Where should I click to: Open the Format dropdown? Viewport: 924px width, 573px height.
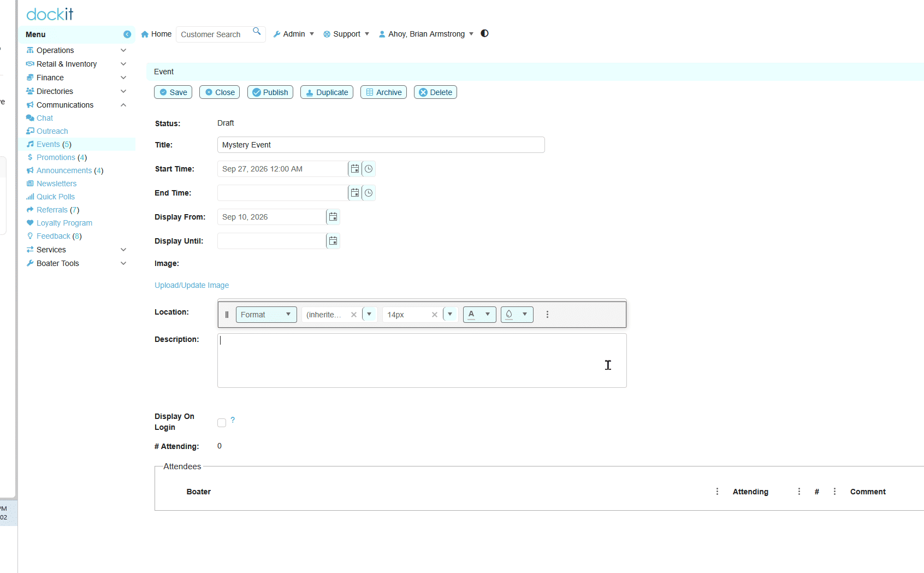(x=266, y=315)
